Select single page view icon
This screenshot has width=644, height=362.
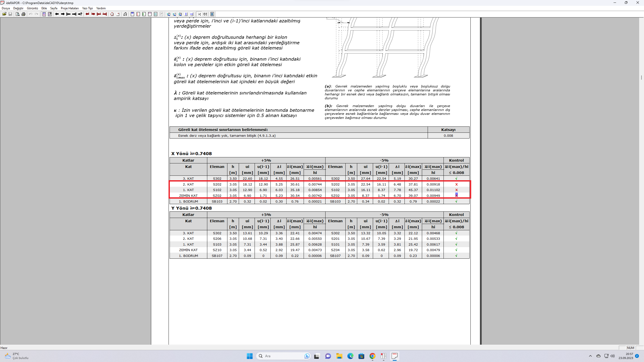click(199, 14)
